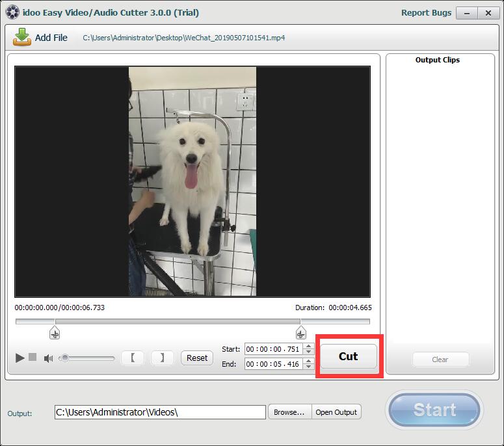
Task: Minimize the idoo cutter window
Action: [x=466, y=13]
